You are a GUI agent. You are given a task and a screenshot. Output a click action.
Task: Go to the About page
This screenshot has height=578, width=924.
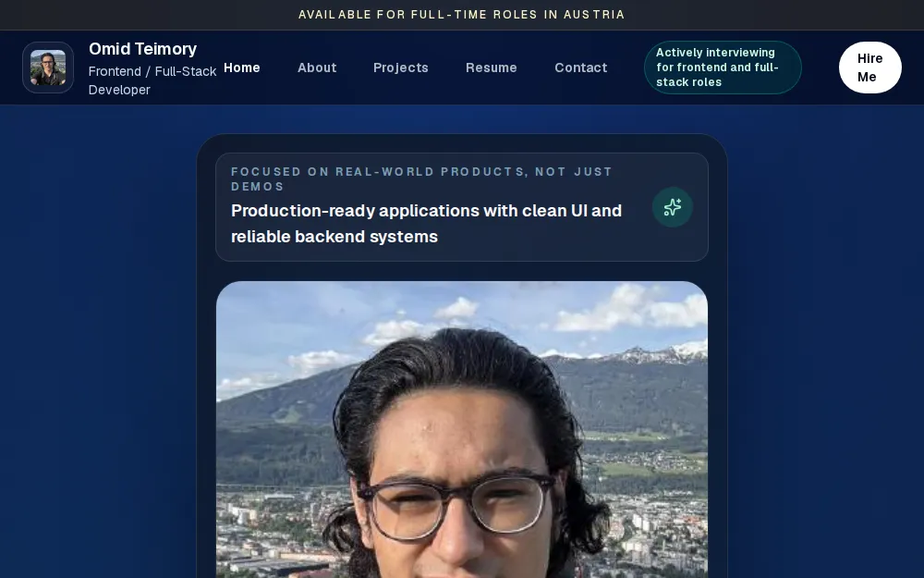pos(317,68)
